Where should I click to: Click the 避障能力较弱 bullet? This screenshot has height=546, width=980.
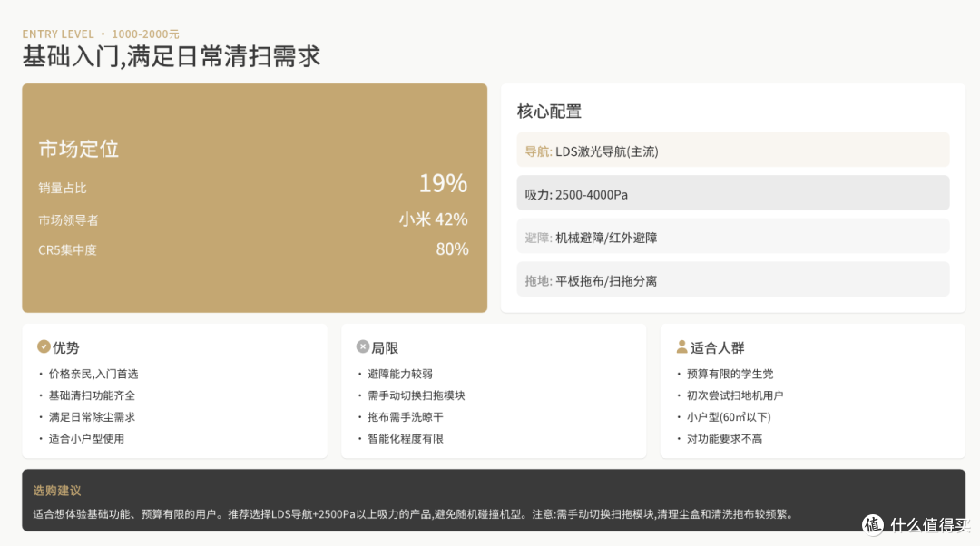tap(400, 374)
